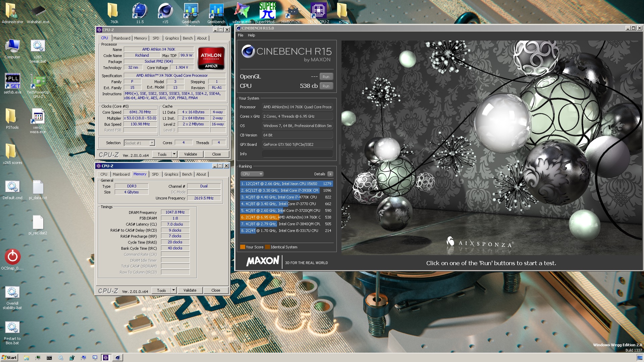Switch to CPU tab in the Memory-tab window
The height and width of the screenshot is (362, 644).
click(104, 174)
